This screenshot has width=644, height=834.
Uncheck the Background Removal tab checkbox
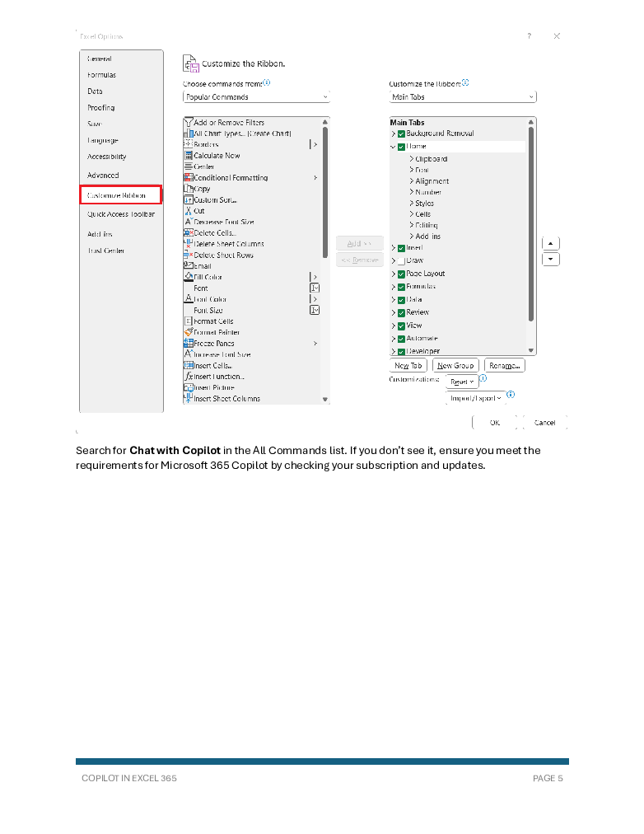click(401, 134)
